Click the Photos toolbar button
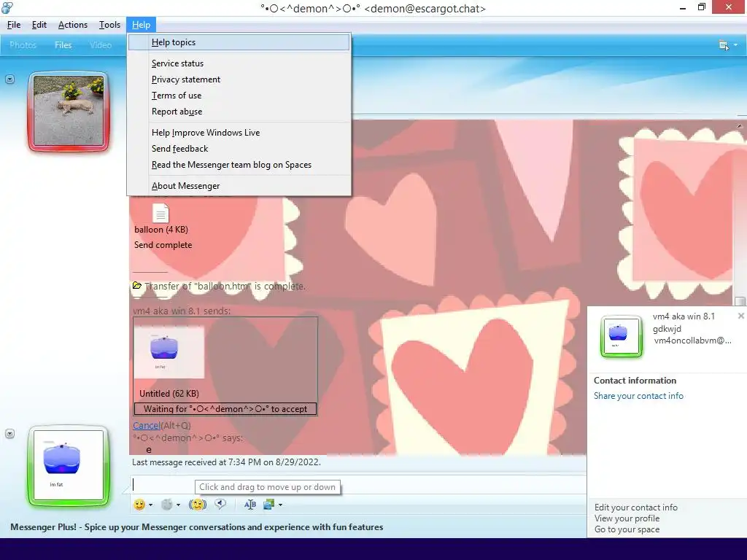This screenshot has height=560, width=747. click(23, 45)
